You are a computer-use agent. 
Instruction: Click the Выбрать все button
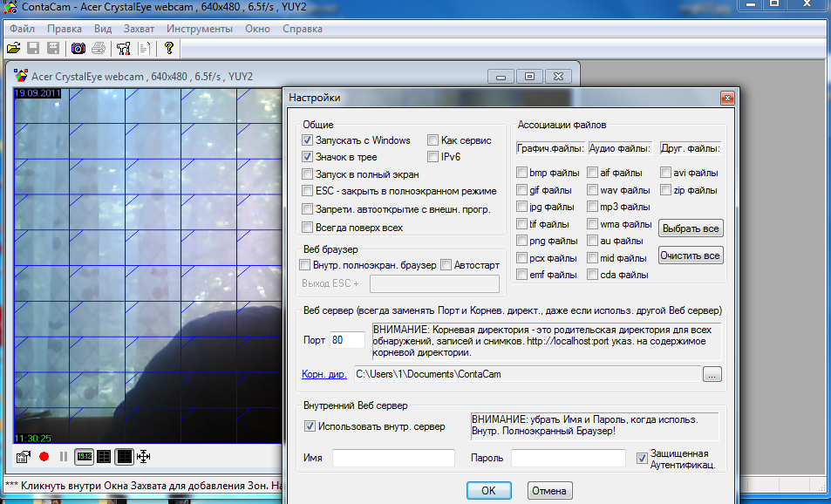tap(691, 228)
